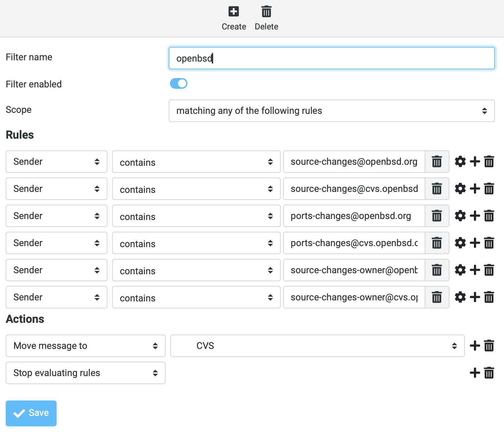The width and height of the screenshot is (504, 434).
Task: Open contains dropdown for source-changes-owner@cvs rule
Action: (x=196, y=297)
